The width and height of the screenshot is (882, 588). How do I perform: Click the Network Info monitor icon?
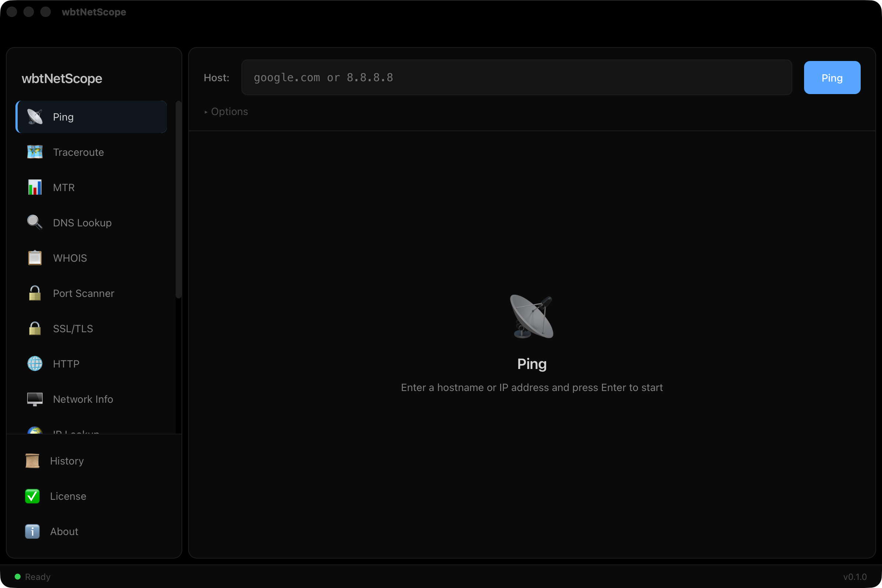[x=35, y=399]
